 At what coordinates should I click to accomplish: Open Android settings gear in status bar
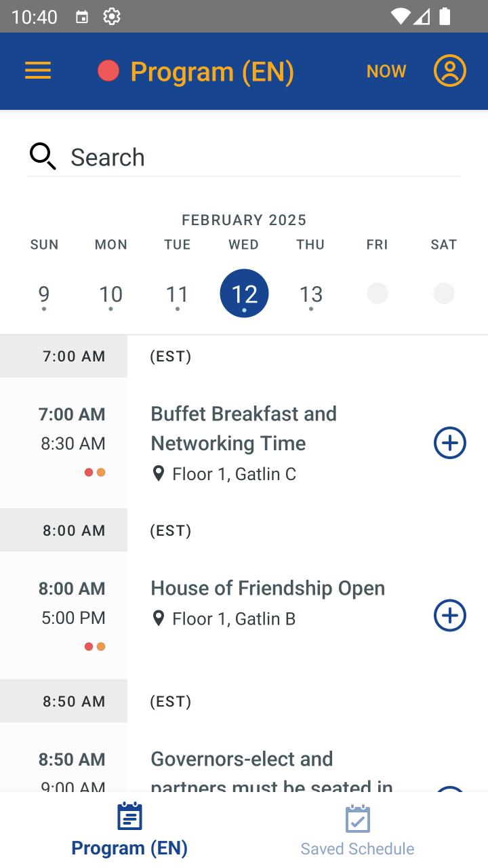click(112, 16)
